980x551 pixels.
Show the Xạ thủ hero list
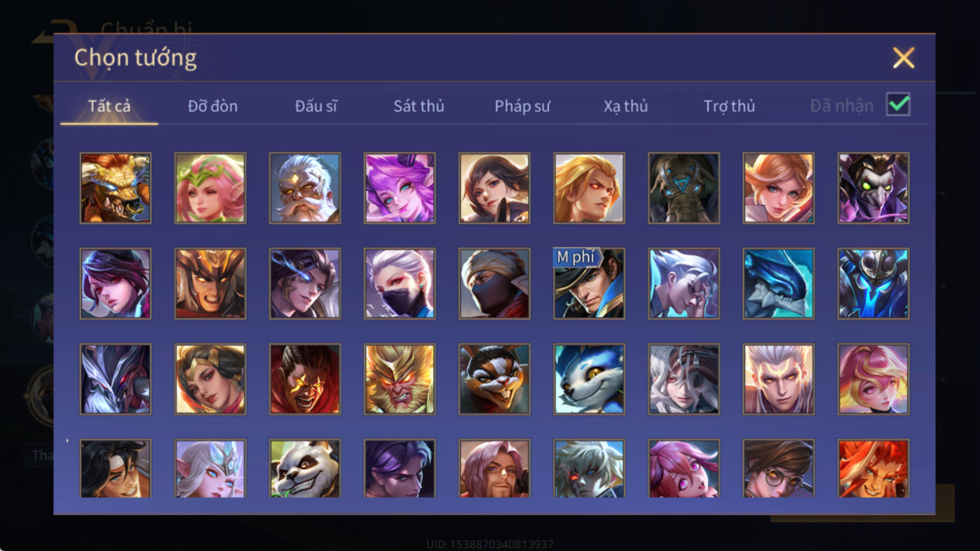[x=625, y=106]
